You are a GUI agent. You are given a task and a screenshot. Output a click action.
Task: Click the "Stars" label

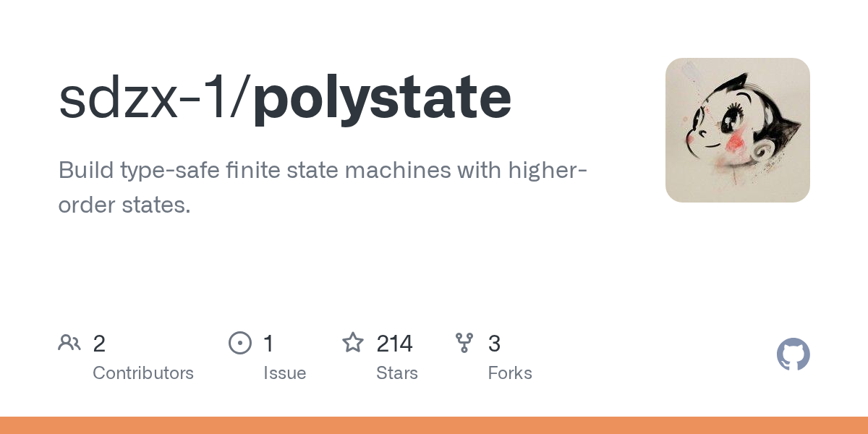tap(397, 373)
